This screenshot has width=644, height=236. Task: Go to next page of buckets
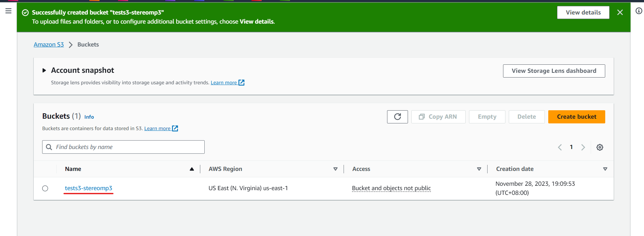pyautogui.click(x=583, y=147)
